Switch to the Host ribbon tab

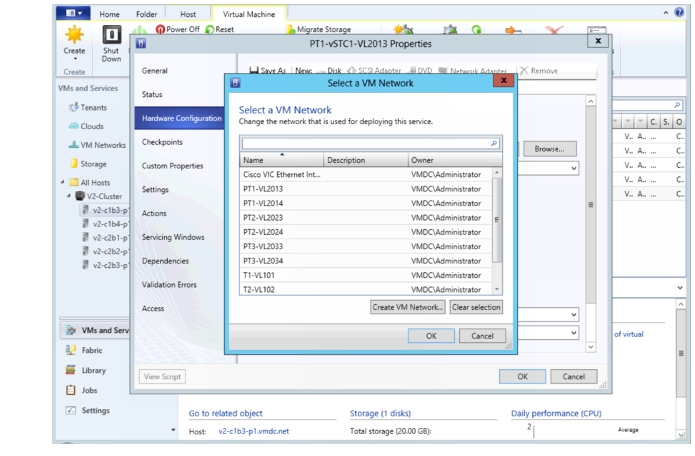187,14
